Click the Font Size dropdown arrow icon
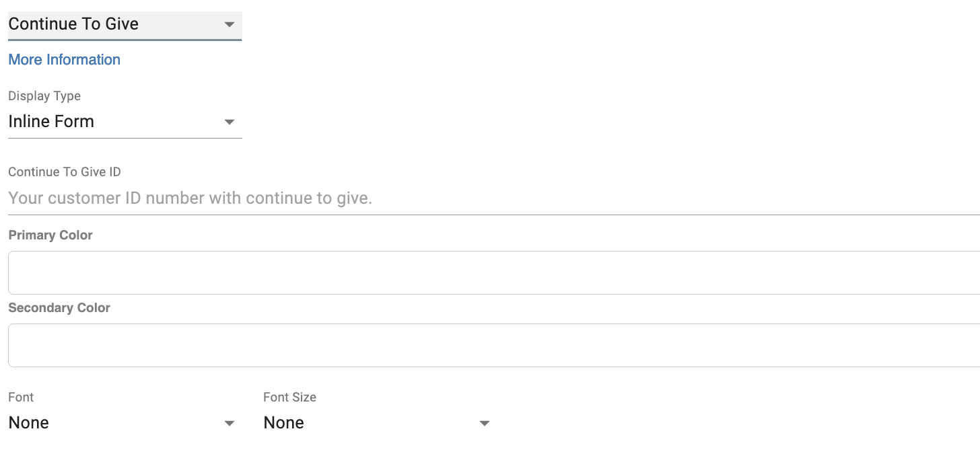The image size is (980, 456). pyautogui.click(x=484, y=423)
